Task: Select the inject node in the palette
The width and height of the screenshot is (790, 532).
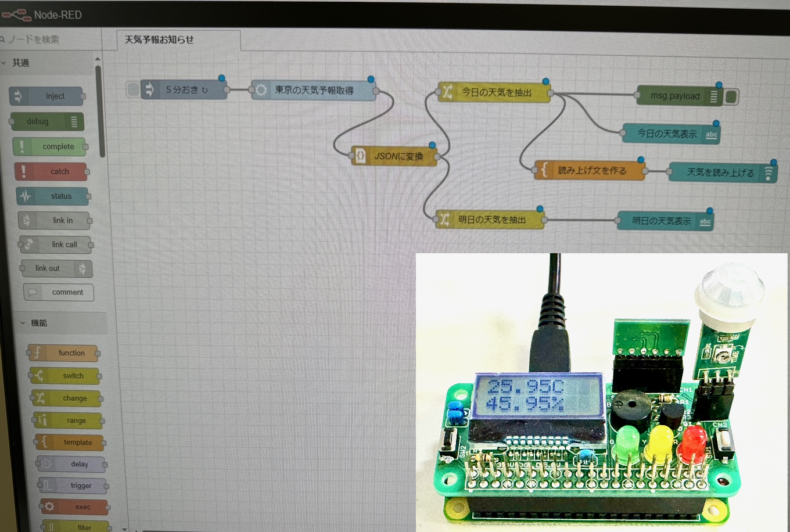Action: pos(48,96)
